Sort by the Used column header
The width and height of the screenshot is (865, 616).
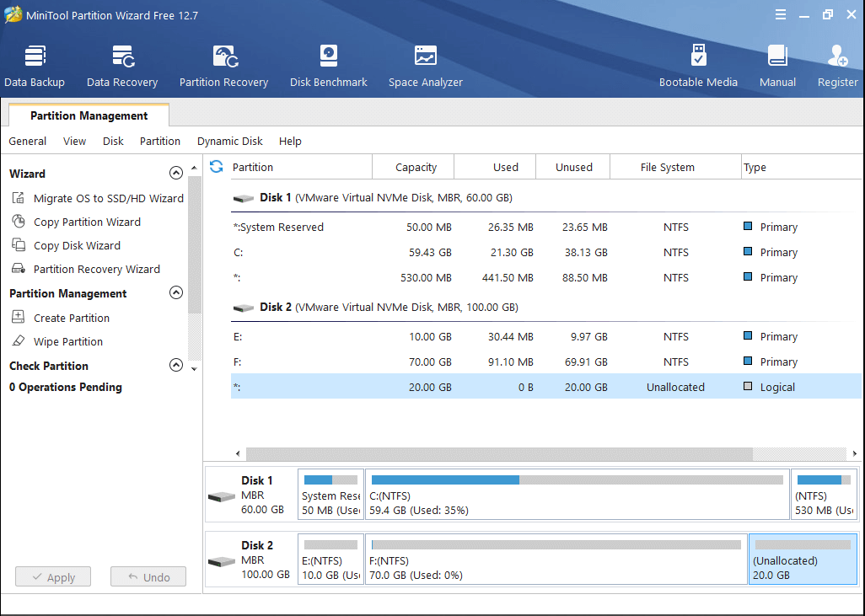click(x=495, y=167)
